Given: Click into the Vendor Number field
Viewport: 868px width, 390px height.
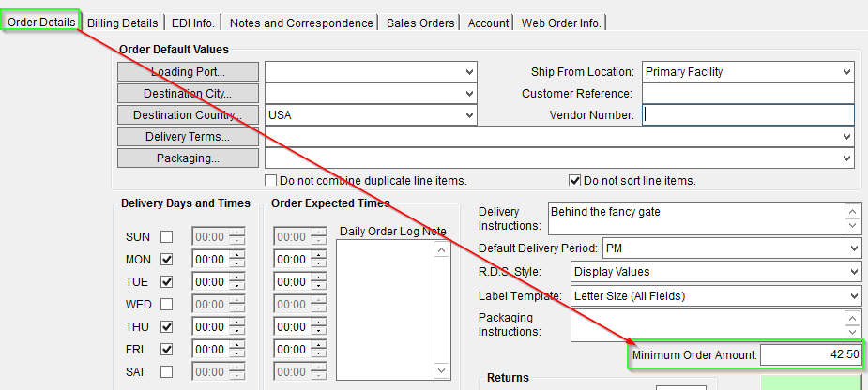Looking at the screenshot, I should [747, 115].
